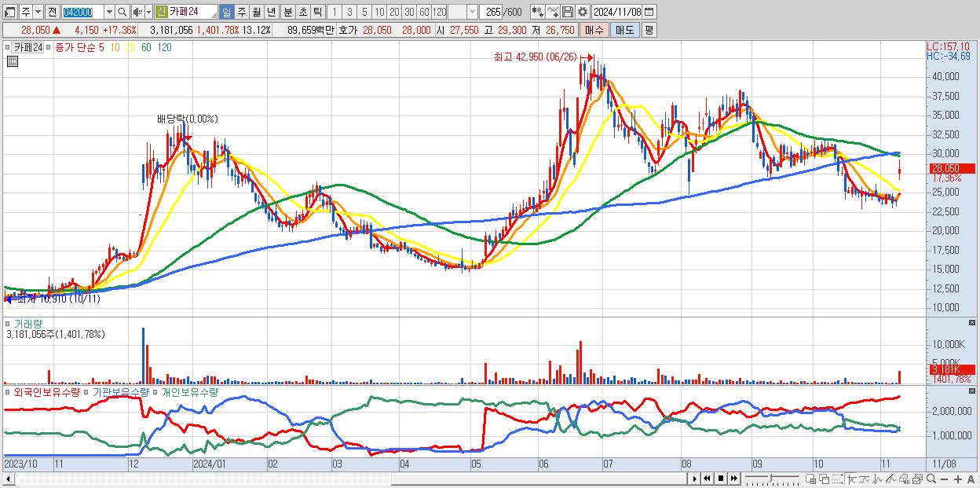Click the stacked chart windows icon

[x=917, y=479]
